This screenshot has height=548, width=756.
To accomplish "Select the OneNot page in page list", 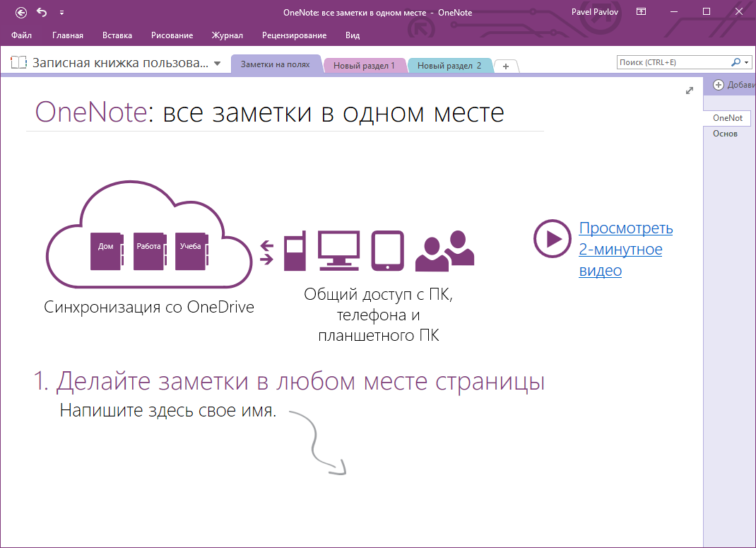I will tap(727, 117).
